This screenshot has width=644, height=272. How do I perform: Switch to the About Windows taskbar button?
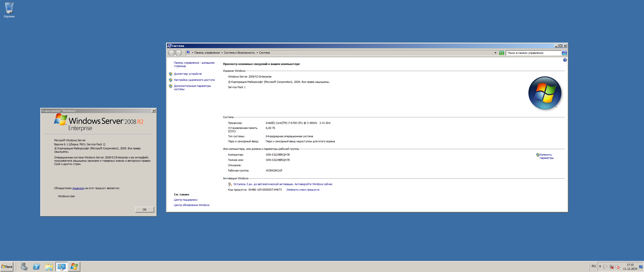pyautogui.click(x=74, y=267)
